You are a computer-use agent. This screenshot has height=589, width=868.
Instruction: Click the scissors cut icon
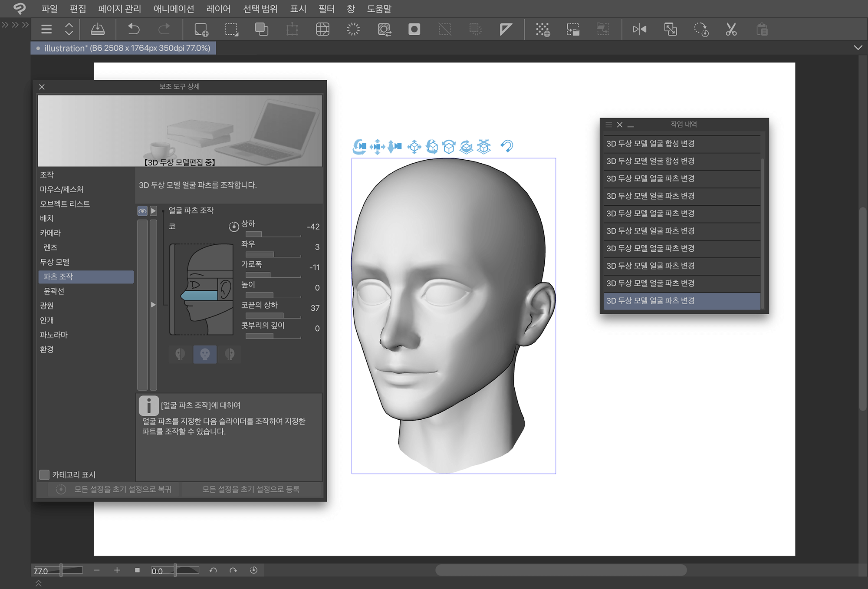731,29
